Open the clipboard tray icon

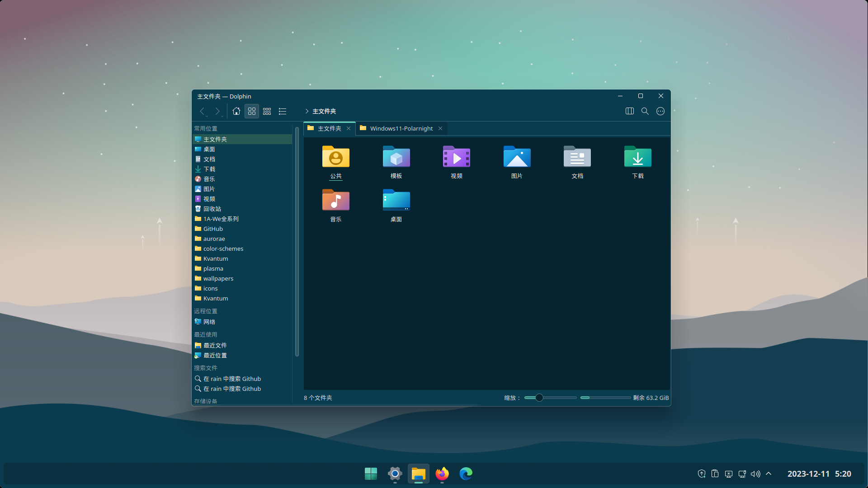tap(715, 474)
